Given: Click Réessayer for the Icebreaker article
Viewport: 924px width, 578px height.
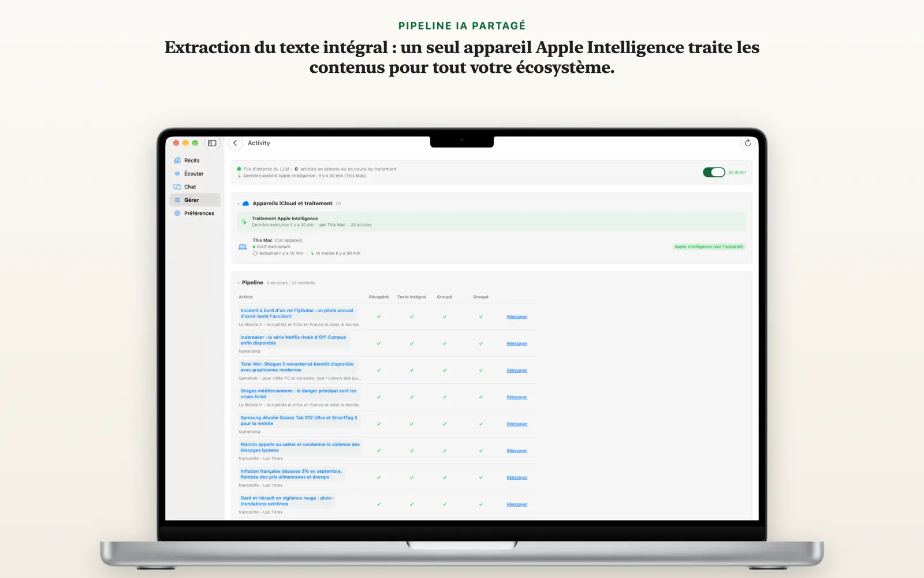Looking at the screenshot, I should click(517, 344).
